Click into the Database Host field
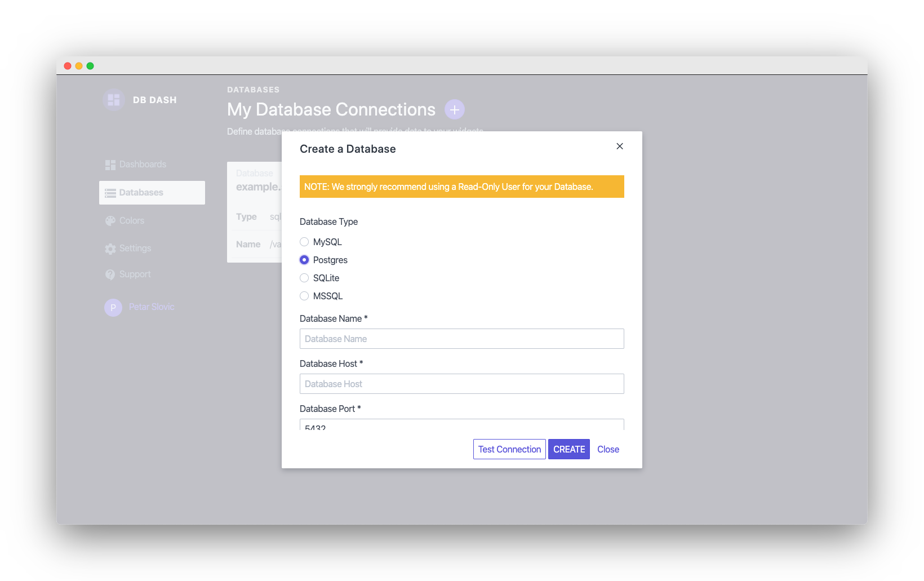Image resolution: width=924 pixels, height=581 pixels. pos(462,384)
